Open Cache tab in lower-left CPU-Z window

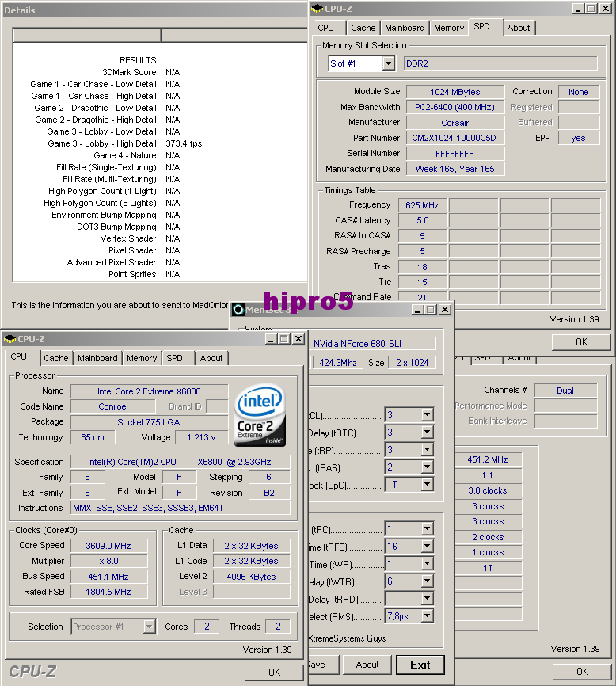tap(56, 358)
